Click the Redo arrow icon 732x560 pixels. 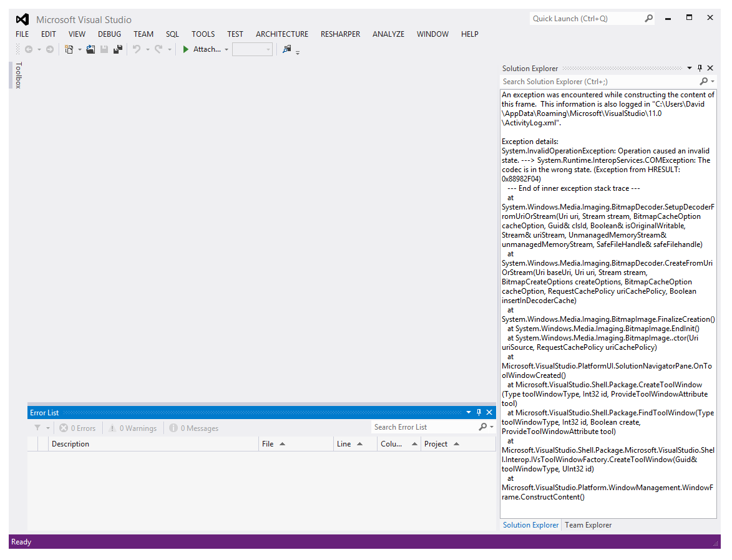(159, 49)
